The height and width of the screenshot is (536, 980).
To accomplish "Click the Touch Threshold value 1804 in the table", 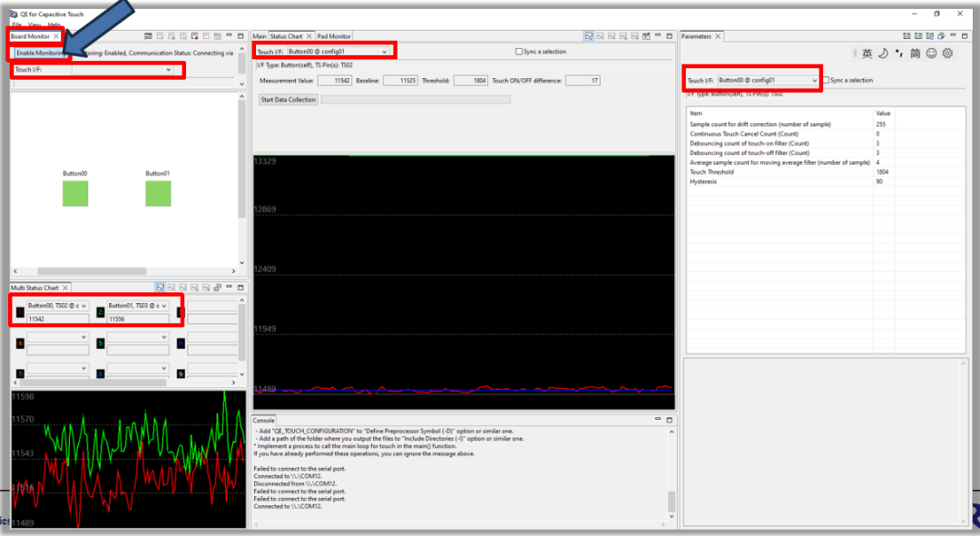I will point(882,171).
